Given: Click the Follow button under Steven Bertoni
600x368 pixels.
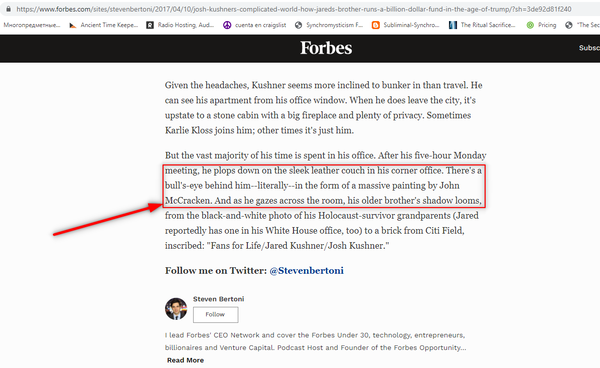Looking at the screenshot, I should (x=215, y=314).
